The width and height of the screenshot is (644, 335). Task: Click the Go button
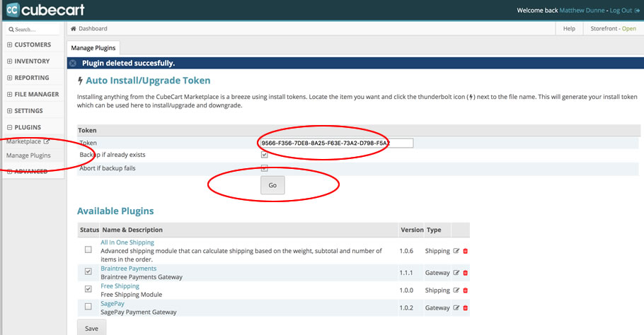(272, 185)
